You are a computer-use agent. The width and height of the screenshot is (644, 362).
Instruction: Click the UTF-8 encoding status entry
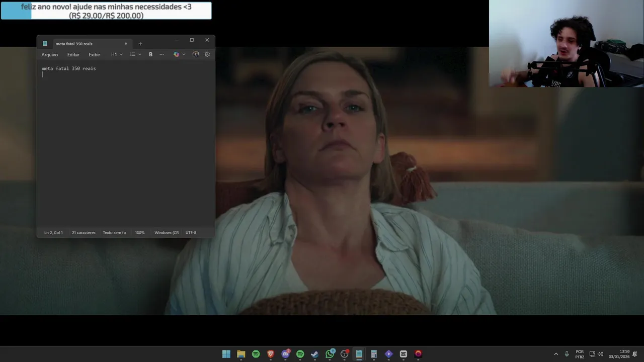click(191, 233)
